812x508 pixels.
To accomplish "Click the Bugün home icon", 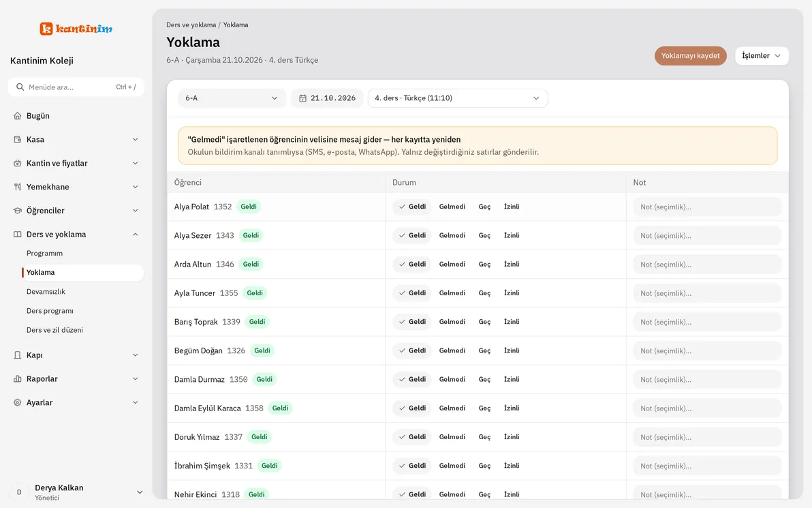I will (x=18, y=116).
